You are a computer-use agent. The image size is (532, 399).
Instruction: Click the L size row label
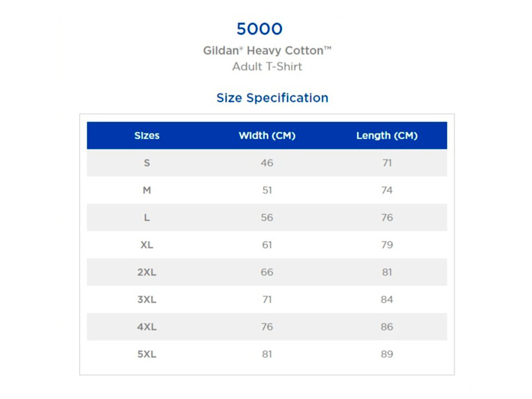pos(147,218)
